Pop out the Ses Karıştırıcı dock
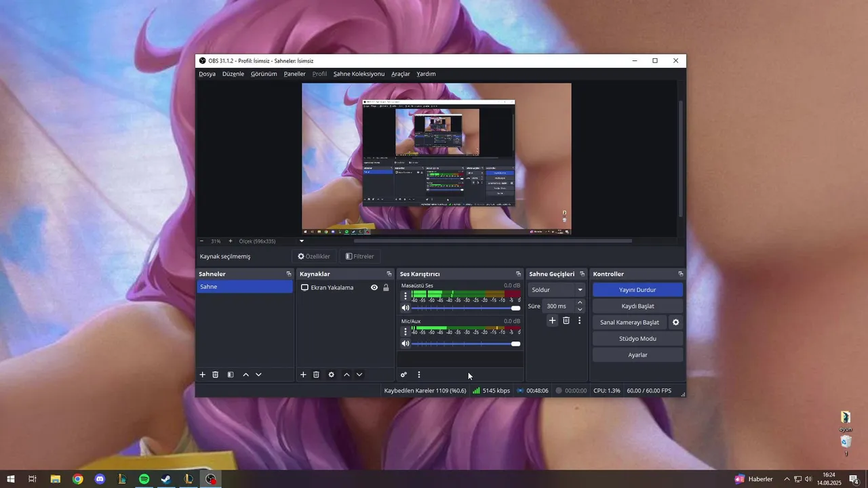 tap(518, 274)
